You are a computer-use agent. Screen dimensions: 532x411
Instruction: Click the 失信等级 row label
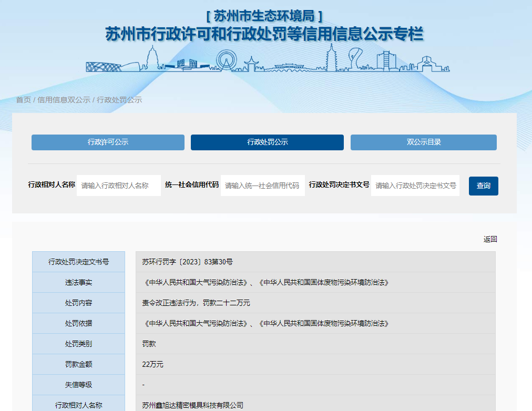(78, 385)
